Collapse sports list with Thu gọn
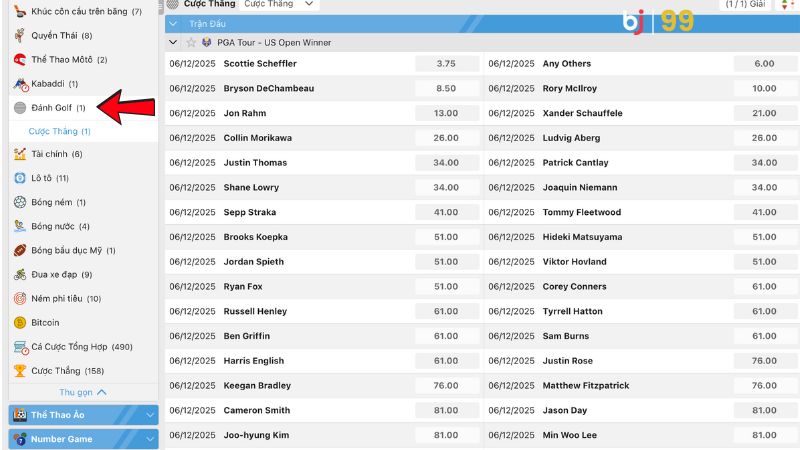Viewport: 800px width, 450px height. tap(83, 392)
